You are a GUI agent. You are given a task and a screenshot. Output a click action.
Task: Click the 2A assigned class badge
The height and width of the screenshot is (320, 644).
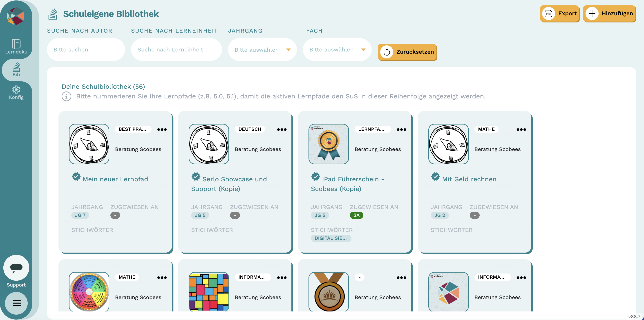click(356, 215)
